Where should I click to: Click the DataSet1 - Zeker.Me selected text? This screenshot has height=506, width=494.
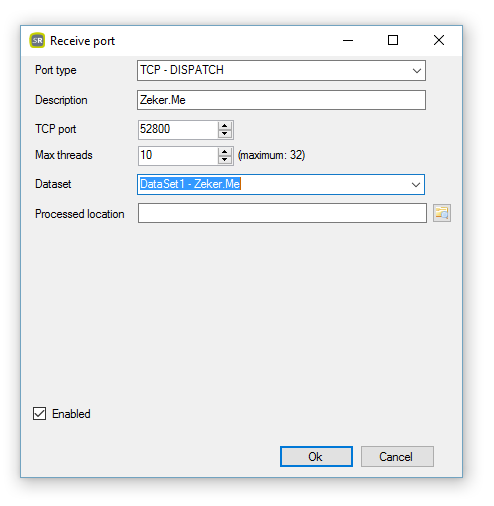190,184
